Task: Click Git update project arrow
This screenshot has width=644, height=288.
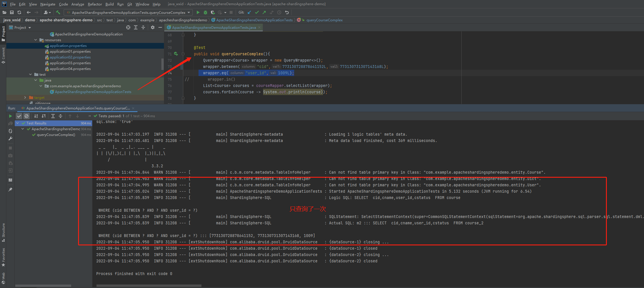Action: click(249, 12)
